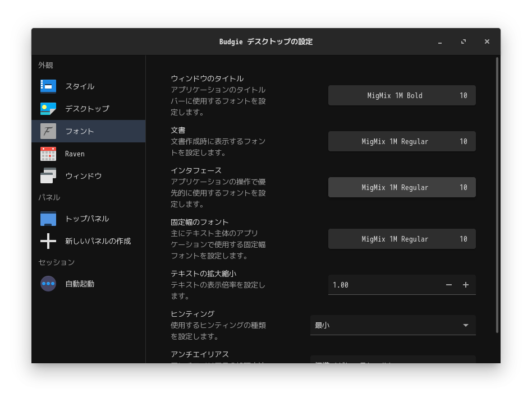This screenshot has width=532, height=398.
Task: Click the テキストの拡大縮小 heading label
Action: coord(204,274)
